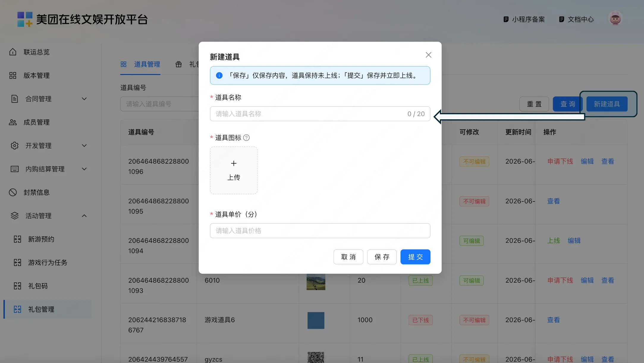644x363 pixels.
Task: Click the 查询 search button
Action: pyautogui.click(x=568, y=104)
